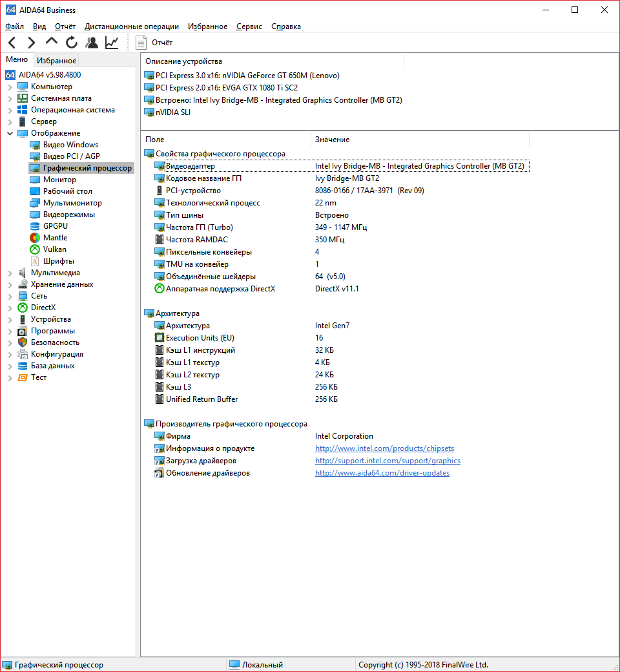Click the Поле column header
Screen dimensions: 620x672
226,140
